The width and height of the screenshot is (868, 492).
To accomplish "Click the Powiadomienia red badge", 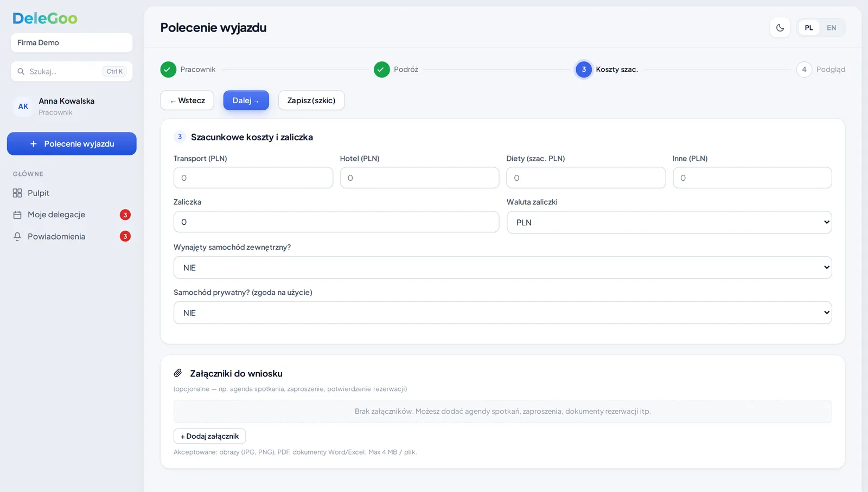I will 125,237.
